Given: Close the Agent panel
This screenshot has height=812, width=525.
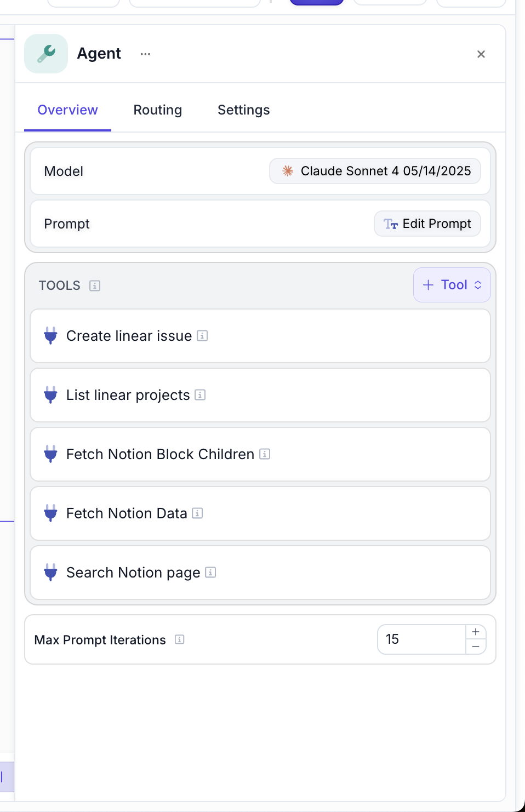Looking at the screenshot, I should pyautogui.click(x=481, y=54).
